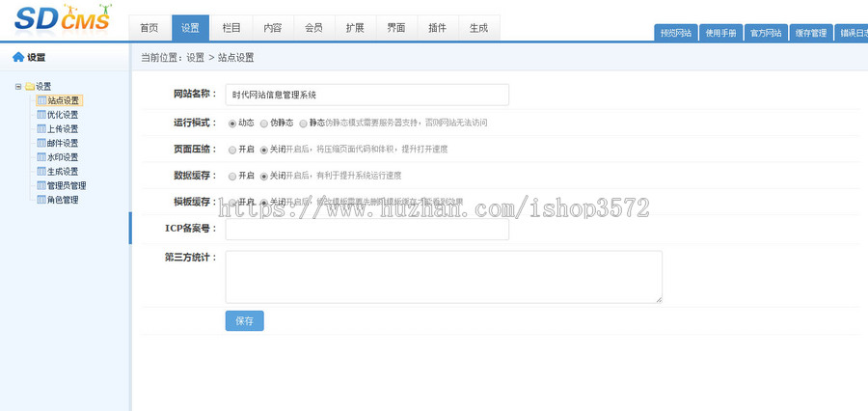Viewport: 868px width, 411px height.
Task: Click the 第三方统计 textarea resize grip
Action: click(659, 300)
